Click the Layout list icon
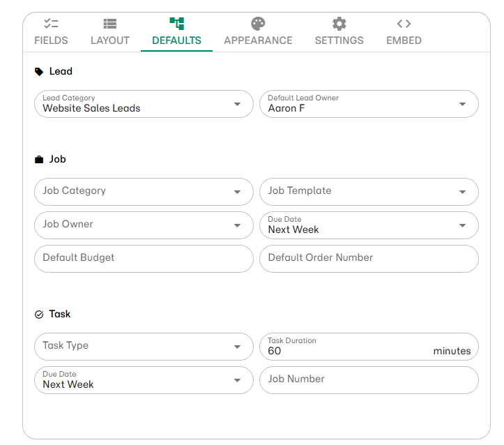This screenshot has width=504, height=445. point(110,24)
